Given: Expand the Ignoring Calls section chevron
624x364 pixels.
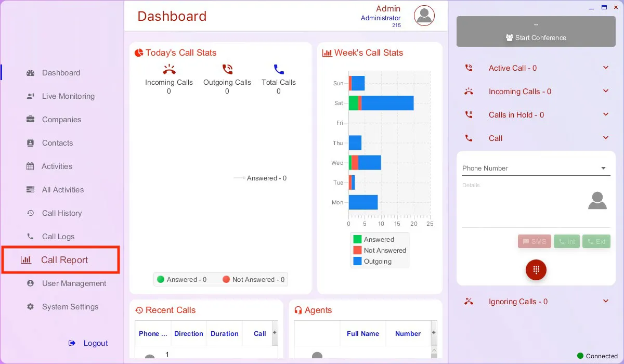Looking at the screenshot, I should [x=606, y=301].
